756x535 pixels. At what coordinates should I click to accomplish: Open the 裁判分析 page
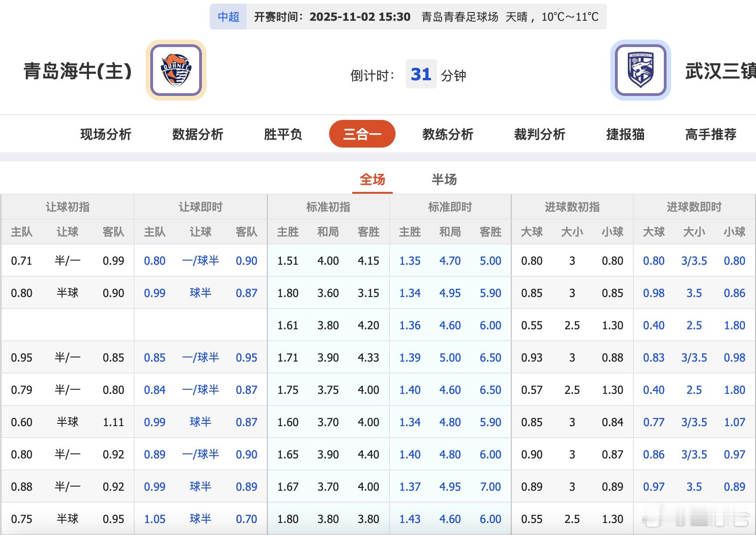540,134
